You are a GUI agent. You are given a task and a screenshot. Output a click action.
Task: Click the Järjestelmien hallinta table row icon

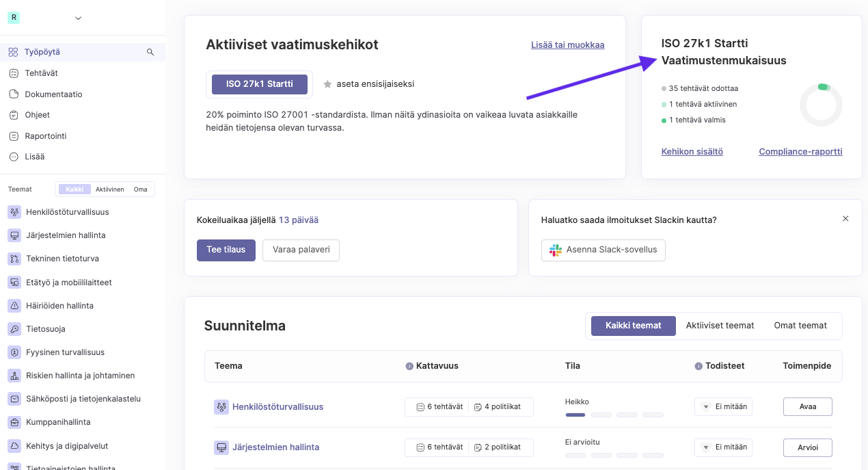pyautogui.click(x=221, y=447)
